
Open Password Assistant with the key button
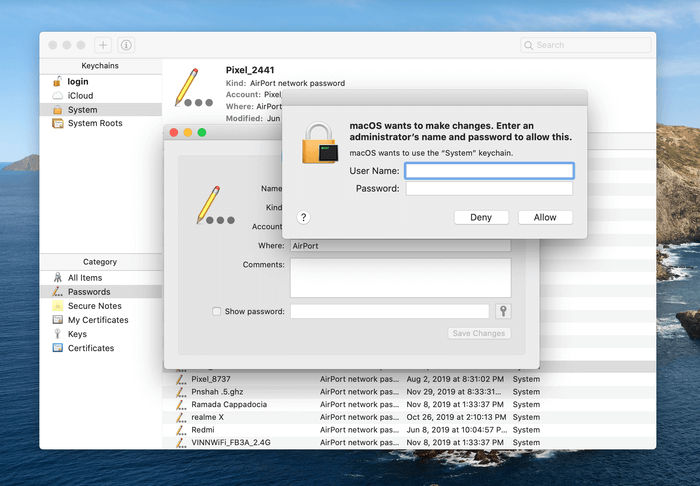click(503, 311)
